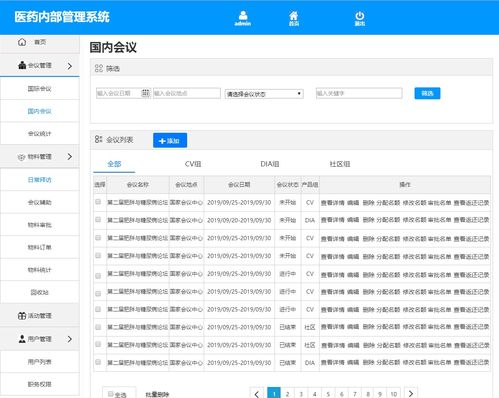This screenshot has width=499, height=398.
Task: Open 物料审批 in sidebar
Action: (x=40, y=225)
